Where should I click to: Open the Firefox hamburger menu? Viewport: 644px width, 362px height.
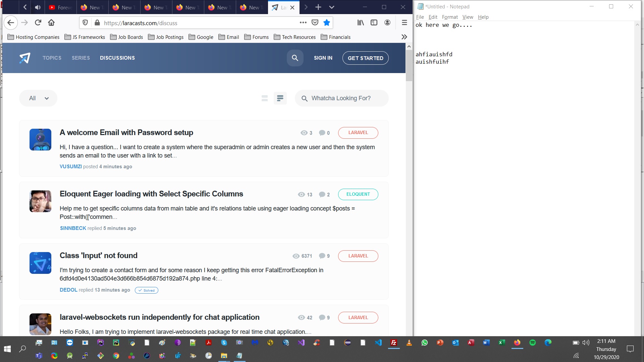404,23
